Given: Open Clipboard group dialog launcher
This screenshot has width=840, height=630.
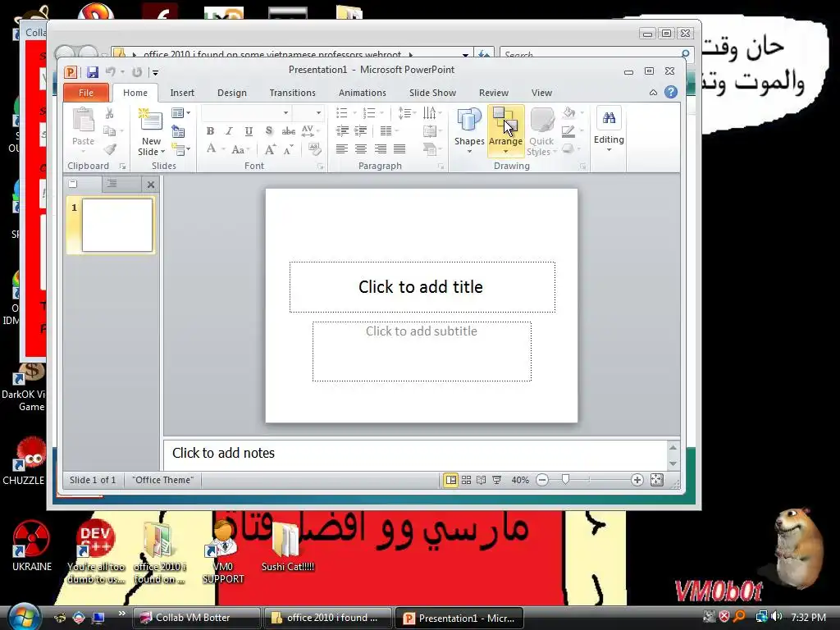Looking at the screenshot, I should (123, 167).
